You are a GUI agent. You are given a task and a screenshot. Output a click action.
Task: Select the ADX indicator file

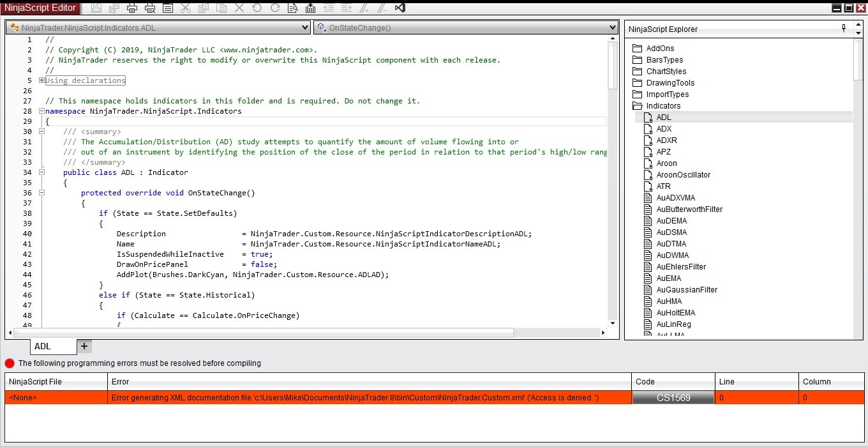pos(657,129)
